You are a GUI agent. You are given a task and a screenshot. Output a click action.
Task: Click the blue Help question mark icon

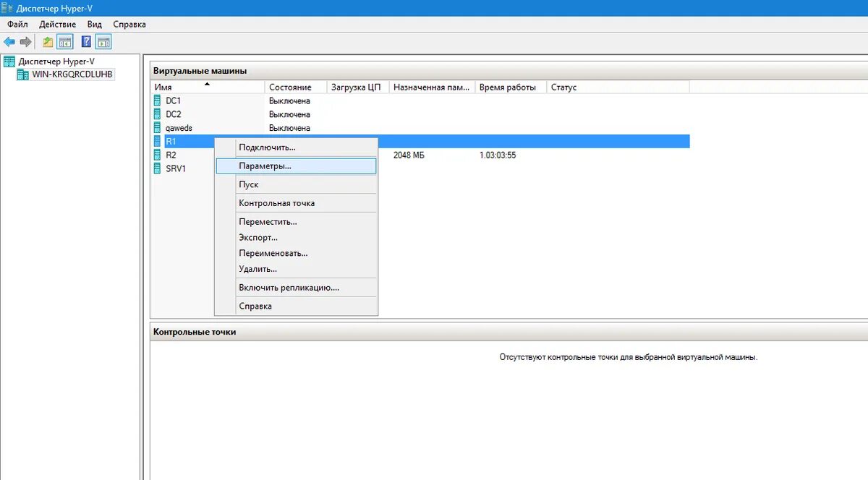click(x=86, y=42)
